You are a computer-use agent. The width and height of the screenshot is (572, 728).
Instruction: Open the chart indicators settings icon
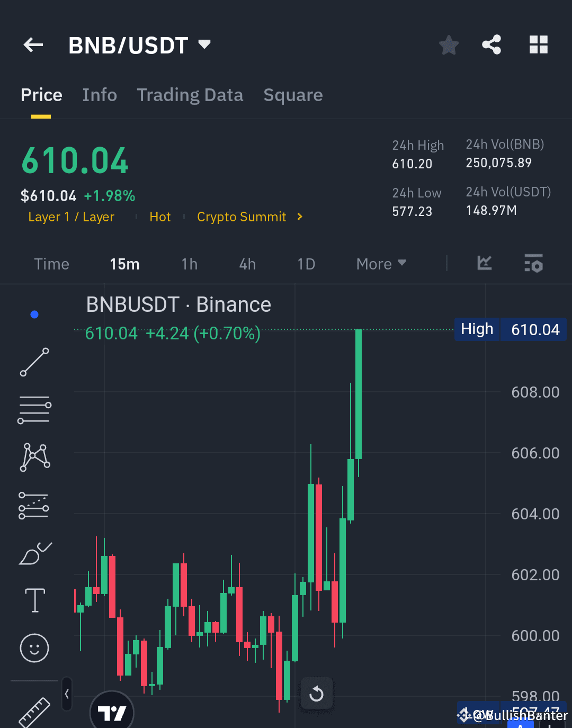tap(533, 264)
